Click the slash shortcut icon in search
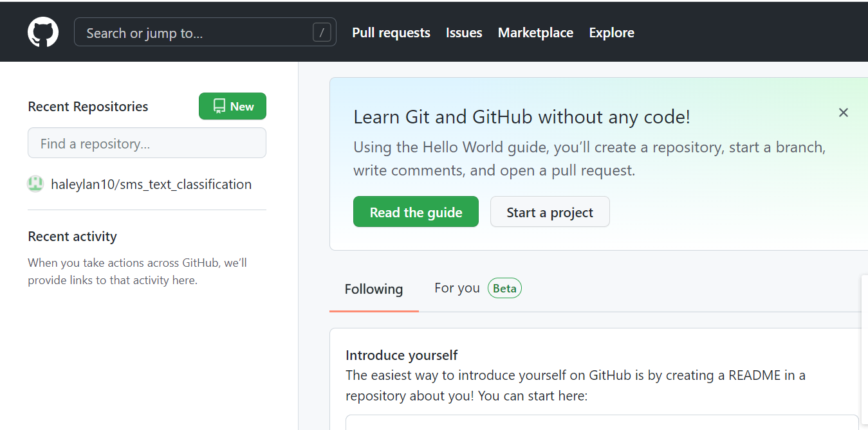This screenshot has height=430, width=868. [x=322, y=32]
